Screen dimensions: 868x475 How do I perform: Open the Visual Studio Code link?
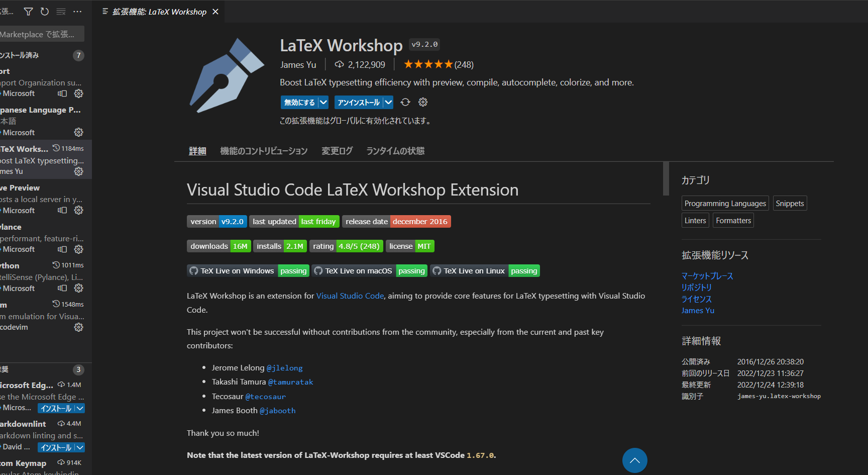click(350, 296)
